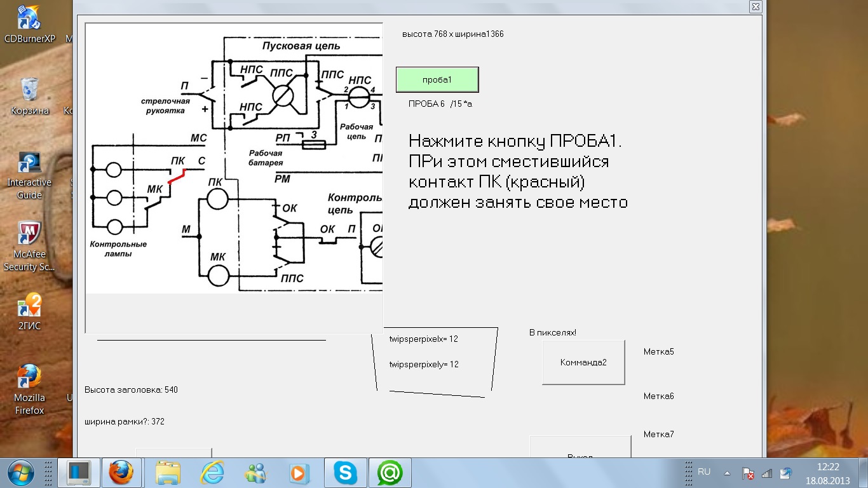
Task: Click the green проба1 button
Action: click(437, 80)
